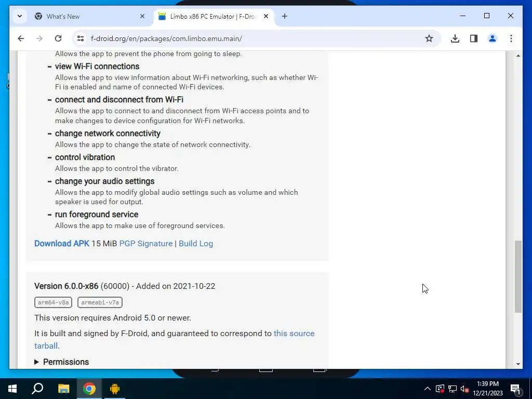Open the tab search dropdown arrow

pyautogui.click(x=20, y=16)
